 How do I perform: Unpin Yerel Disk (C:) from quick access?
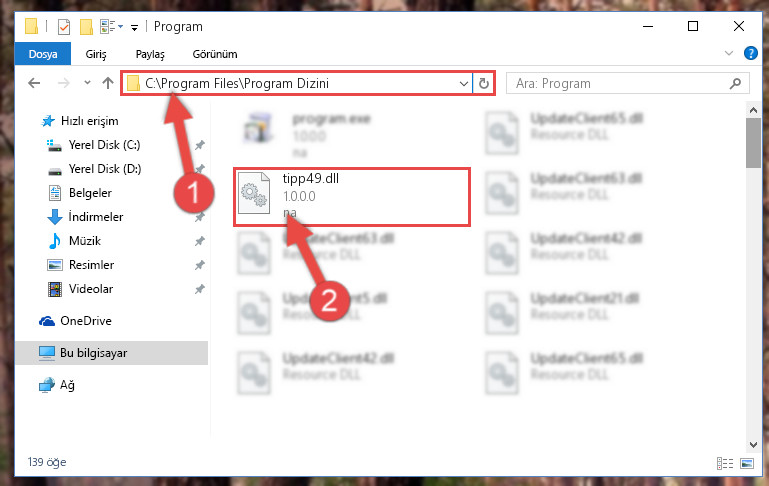[200, 145]
